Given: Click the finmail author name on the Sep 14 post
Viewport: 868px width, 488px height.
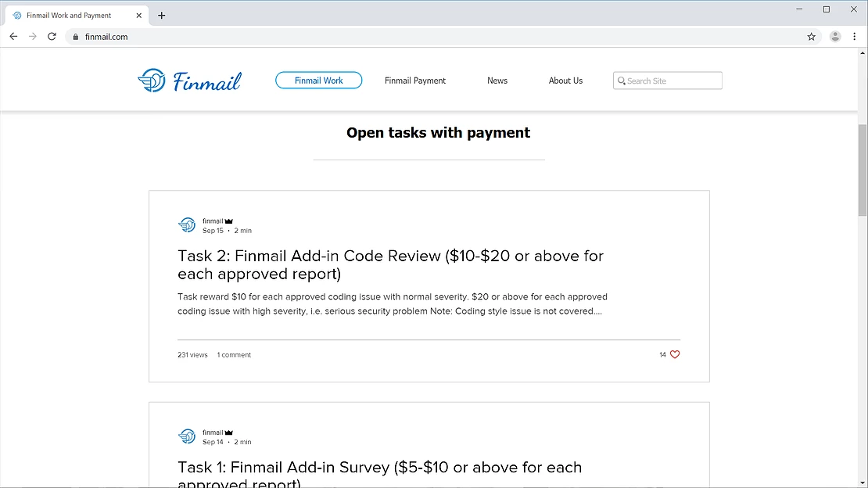Looking at the screenshot, I should (213, 432).
